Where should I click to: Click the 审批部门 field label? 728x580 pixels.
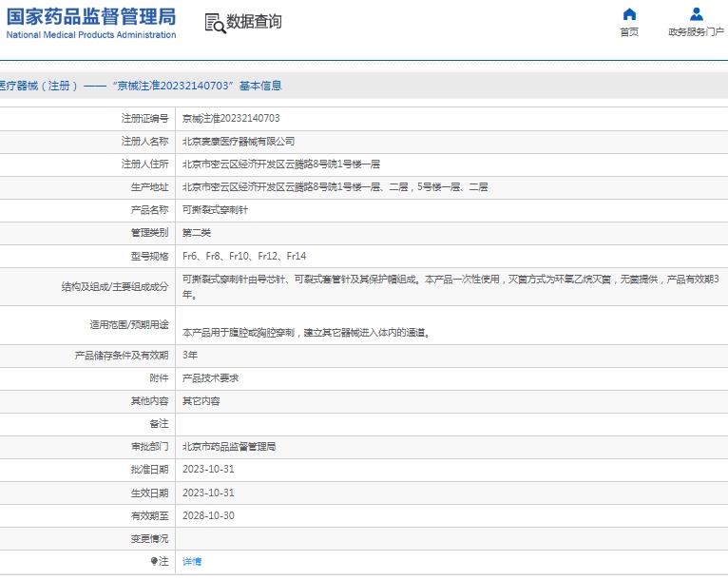(x=149, y=446)
